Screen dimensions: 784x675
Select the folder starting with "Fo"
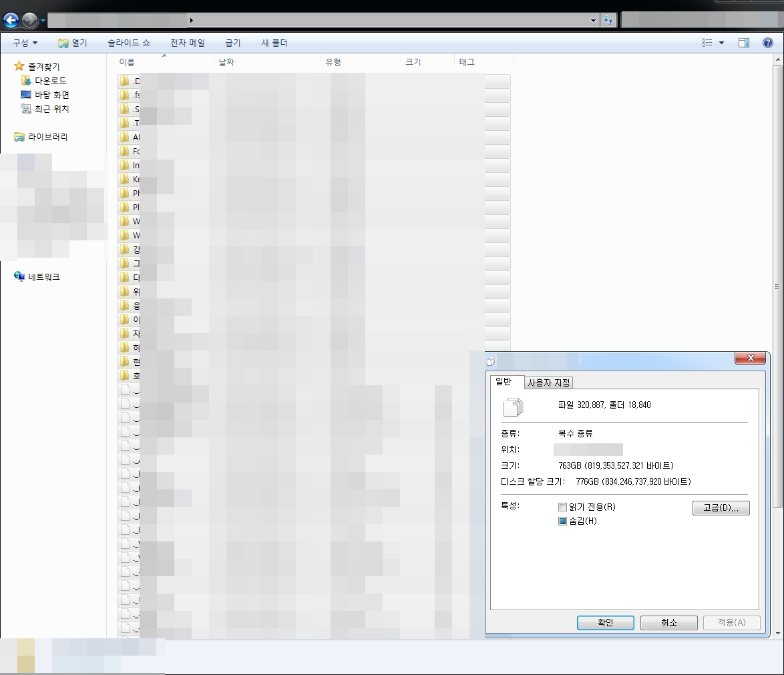(x=313, y=151)
